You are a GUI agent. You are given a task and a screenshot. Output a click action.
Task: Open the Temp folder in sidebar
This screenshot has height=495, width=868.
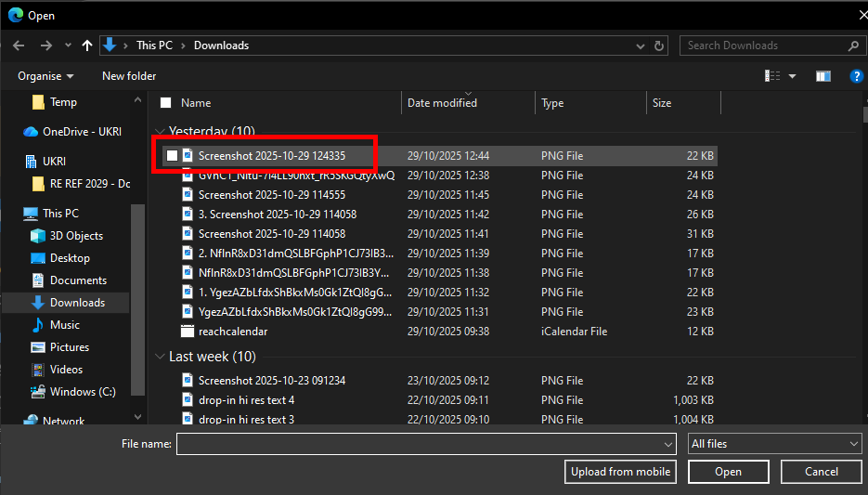(x=63, y=102)
